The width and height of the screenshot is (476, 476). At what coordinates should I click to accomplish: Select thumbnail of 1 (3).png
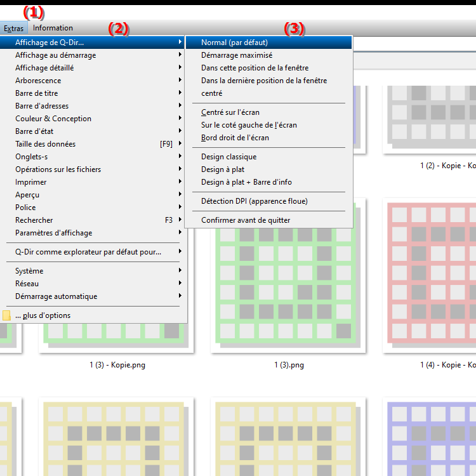point(288,290)
